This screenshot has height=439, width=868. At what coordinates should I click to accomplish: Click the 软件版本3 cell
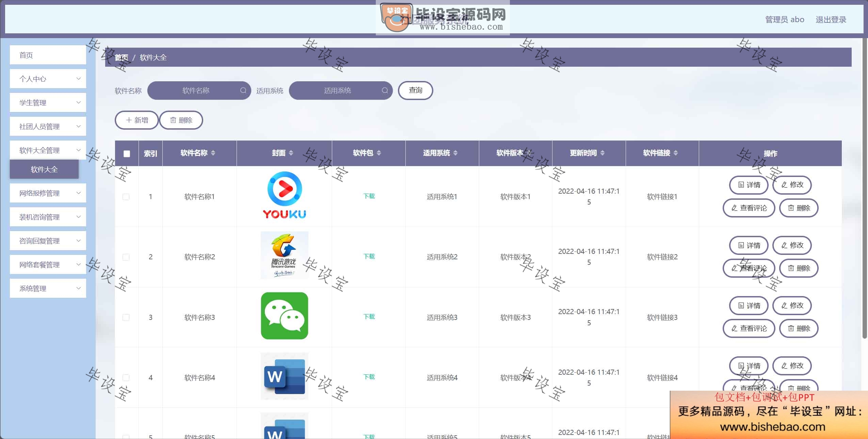(x=515, y=318)
